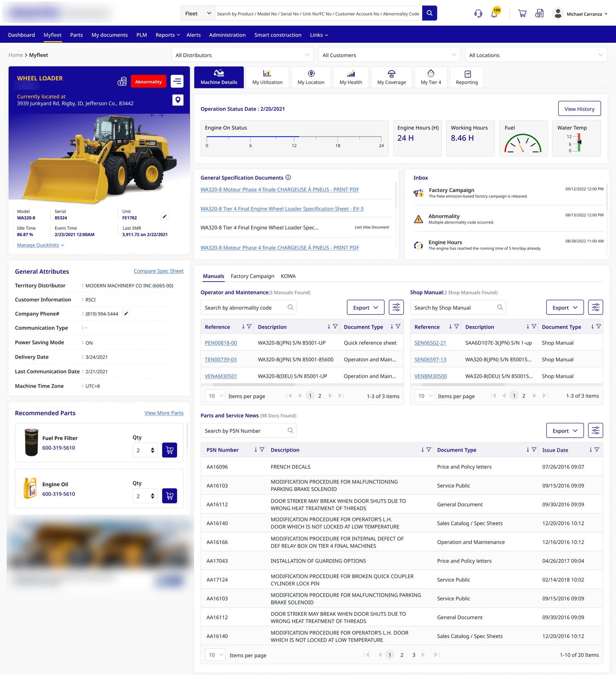Click the View More Parts link
616x675 pixels.
pyautogui.click(x=164, y=413)
